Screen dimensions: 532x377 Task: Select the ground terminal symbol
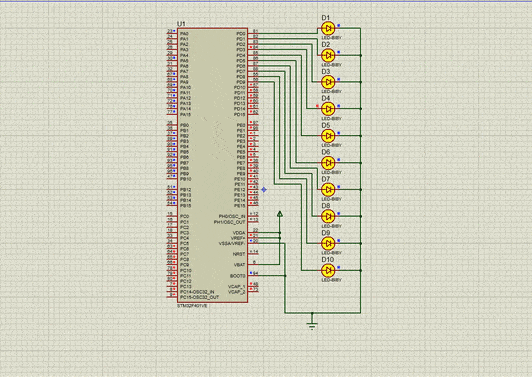coord(312,325)
